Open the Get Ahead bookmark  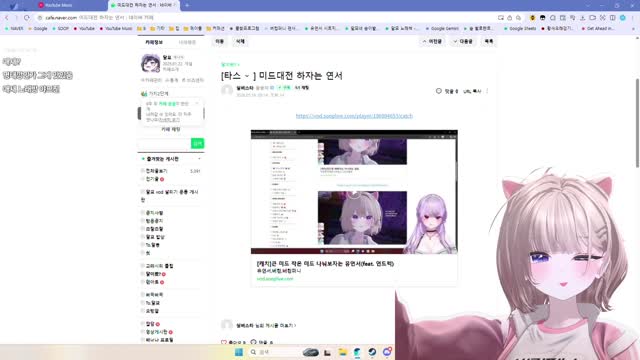[598, 29]
